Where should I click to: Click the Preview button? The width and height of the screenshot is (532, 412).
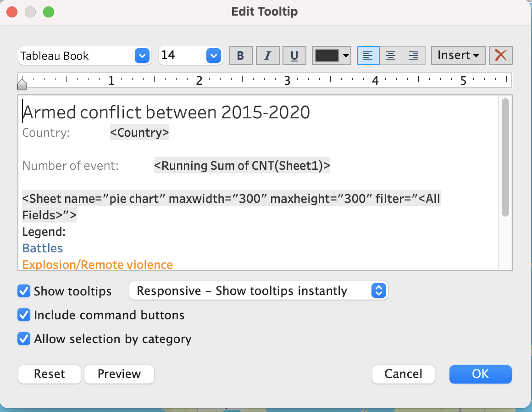[119, 374]
